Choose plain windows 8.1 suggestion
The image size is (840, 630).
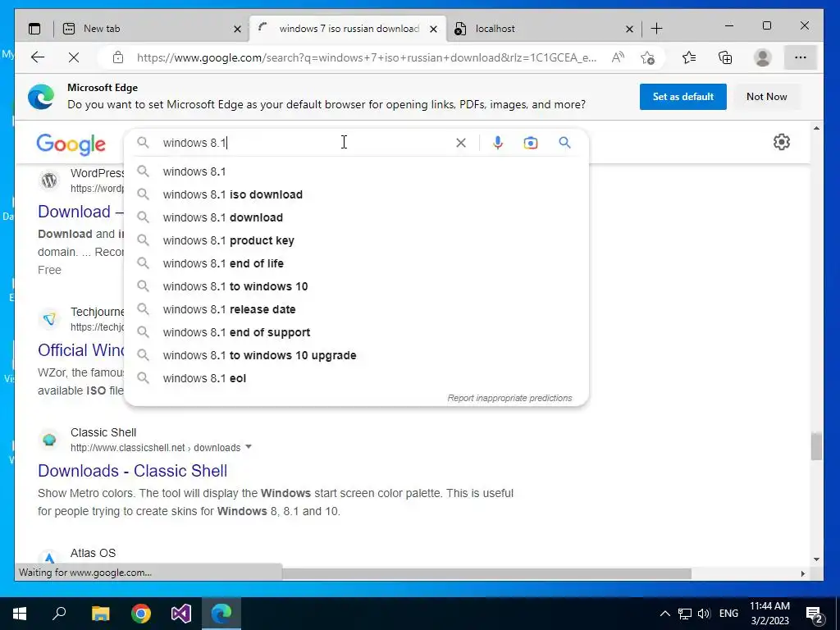tap(356, 171)
